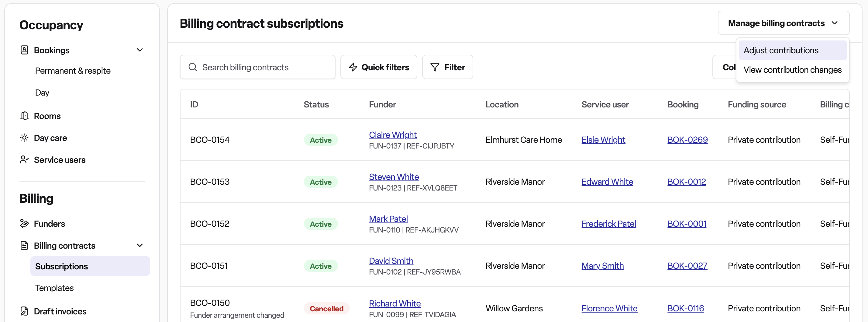
Task: Click the Cancelled status badge
Action: tap(326, 309)
